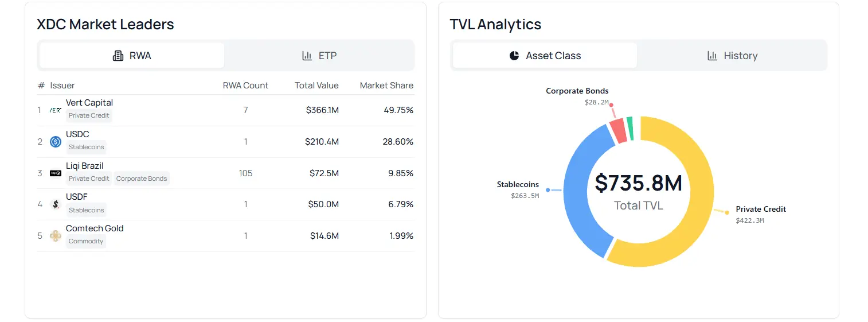Click the Commodity tag under Comtech Gold
The height and width of the screenshot is (322, 868).
pyautogui.click(x=86, y=241)
